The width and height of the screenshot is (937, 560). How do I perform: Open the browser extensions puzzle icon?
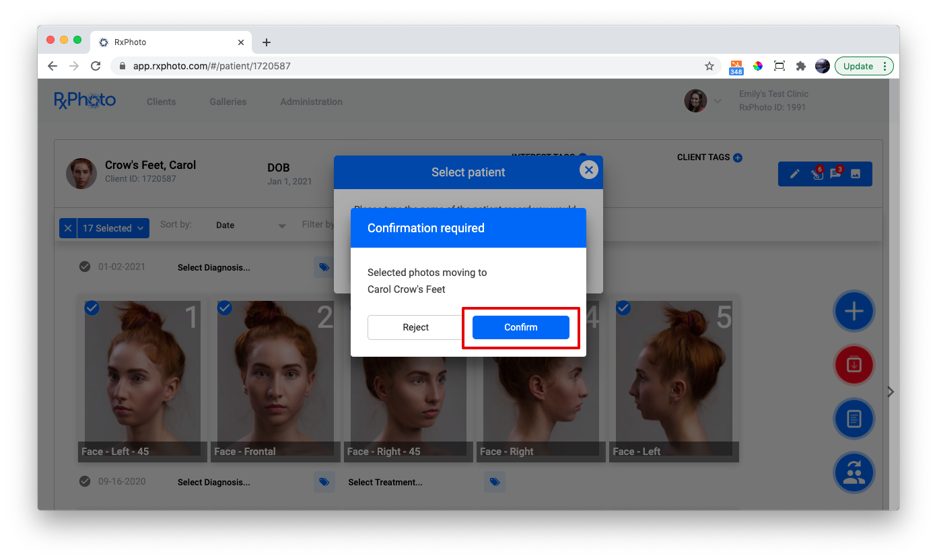pyautogui.click(x=800, y=66)
